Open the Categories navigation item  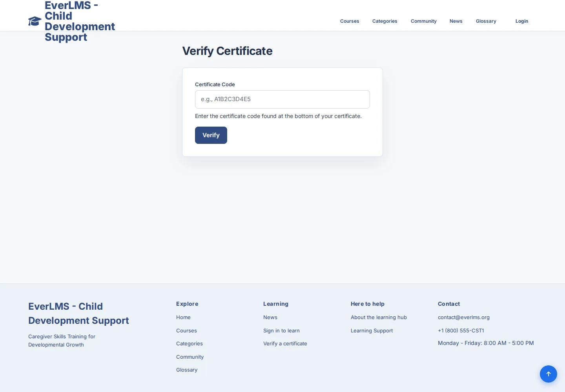(385, 21)
